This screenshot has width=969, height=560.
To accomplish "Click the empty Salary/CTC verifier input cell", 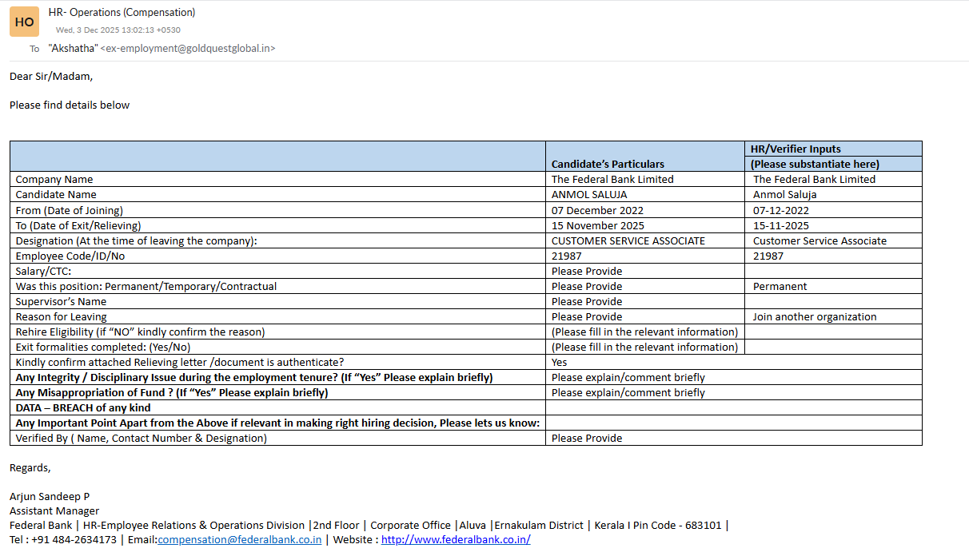I will [832, 271].
